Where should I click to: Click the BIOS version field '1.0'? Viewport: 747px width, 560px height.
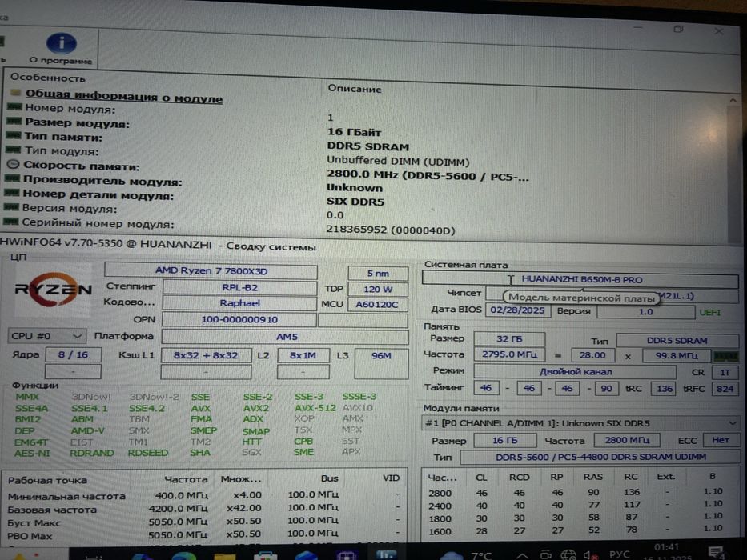(645, 311)
